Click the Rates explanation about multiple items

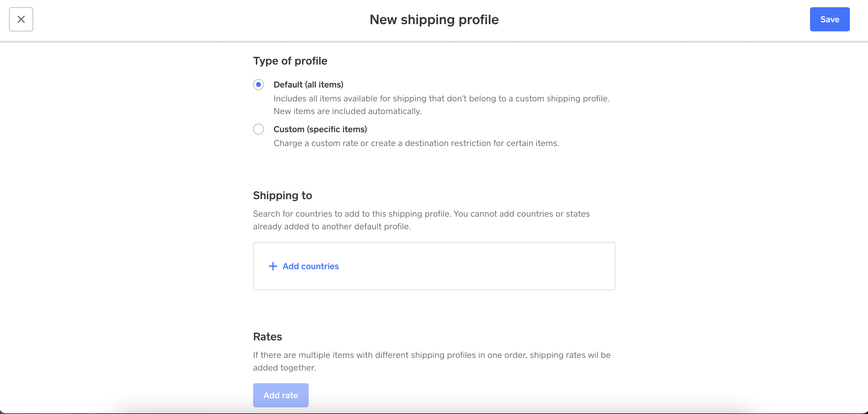point(432,355)
